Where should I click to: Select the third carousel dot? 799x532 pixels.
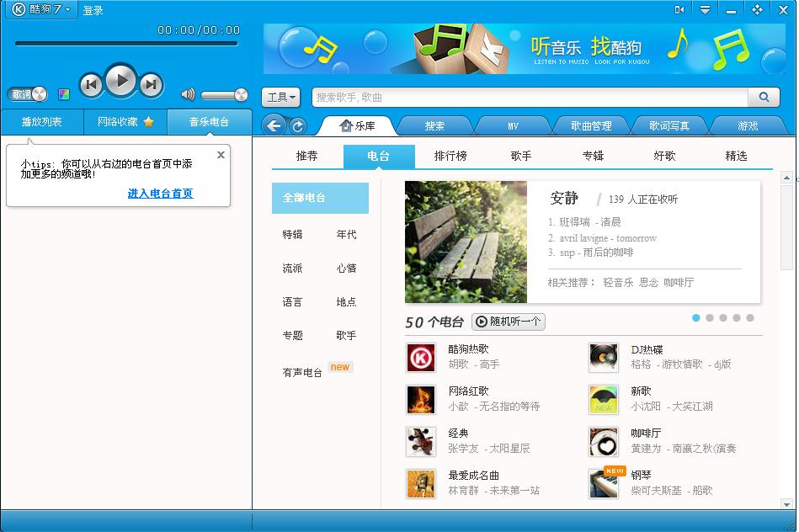point(723,318)
